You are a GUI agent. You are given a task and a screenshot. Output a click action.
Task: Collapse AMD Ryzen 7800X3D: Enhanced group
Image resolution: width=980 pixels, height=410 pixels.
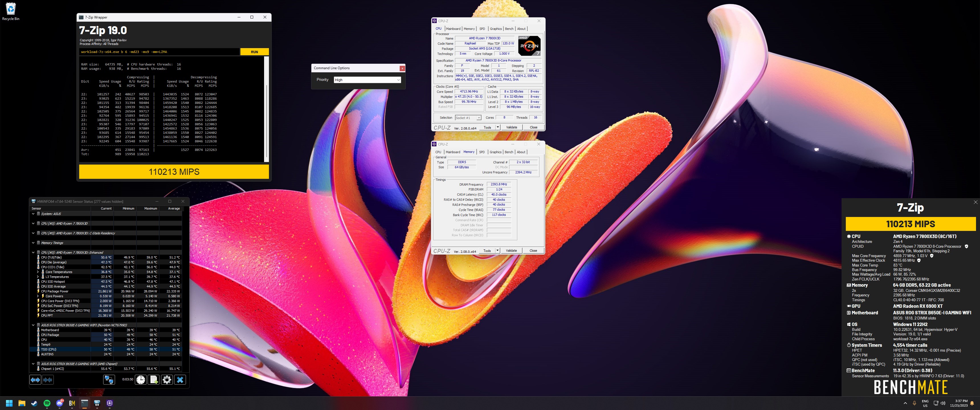click(33, 253)
